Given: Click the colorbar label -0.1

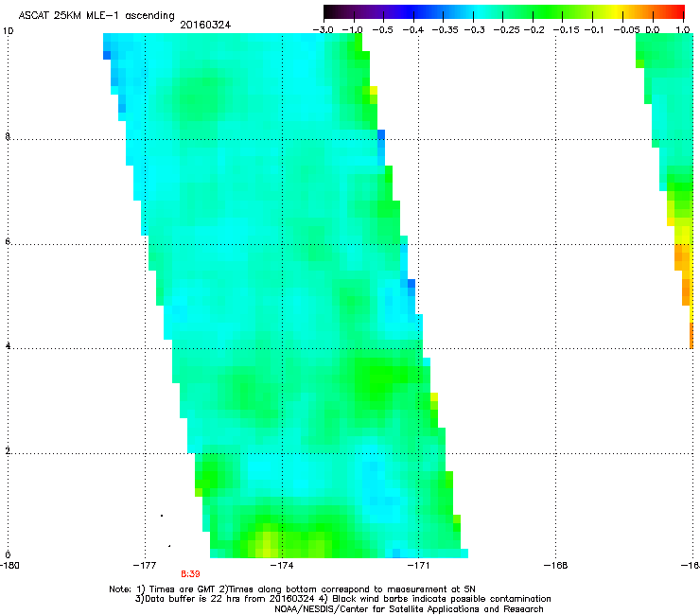Looking at the screenshot, I should point(594,30).
